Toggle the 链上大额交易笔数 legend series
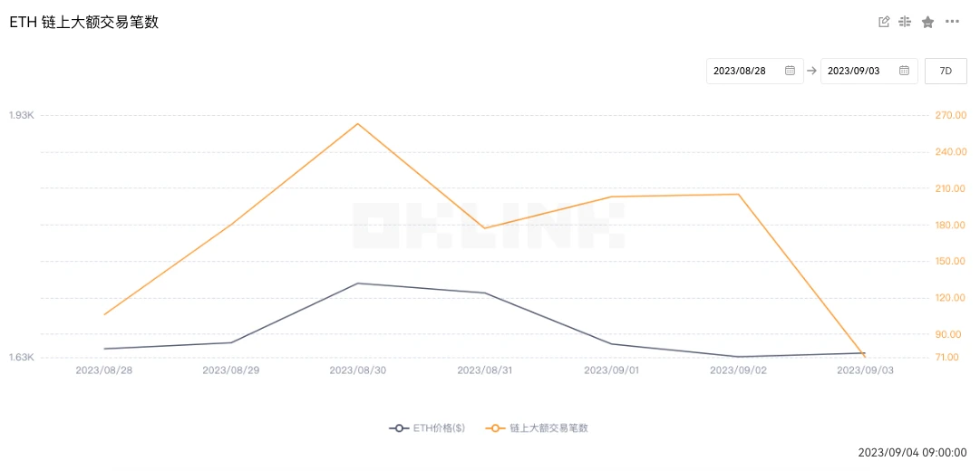980x471 pixels. tap(537, 428)
